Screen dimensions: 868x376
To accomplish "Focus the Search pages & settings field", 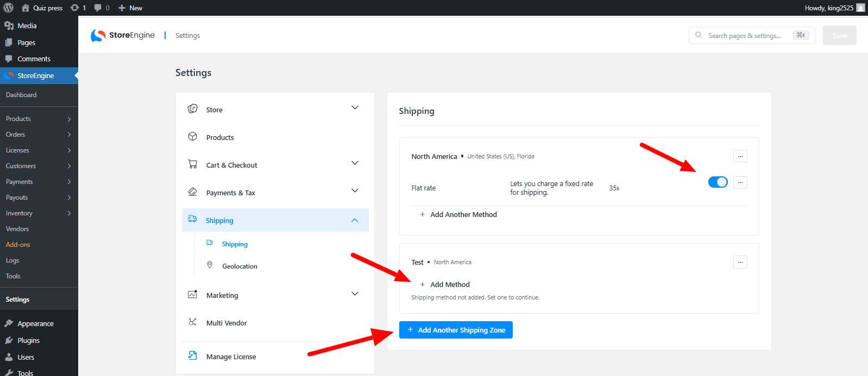I will [752, 35].
